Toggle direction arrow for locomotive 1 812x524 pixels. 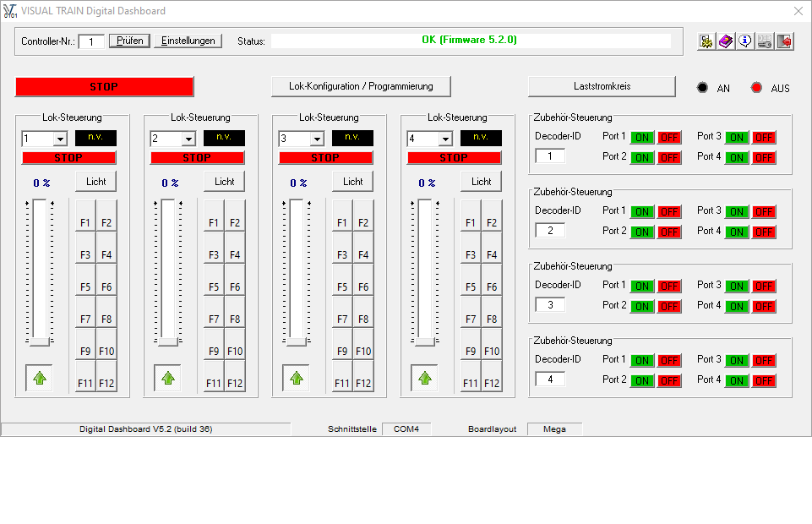[x=39, y=378]
